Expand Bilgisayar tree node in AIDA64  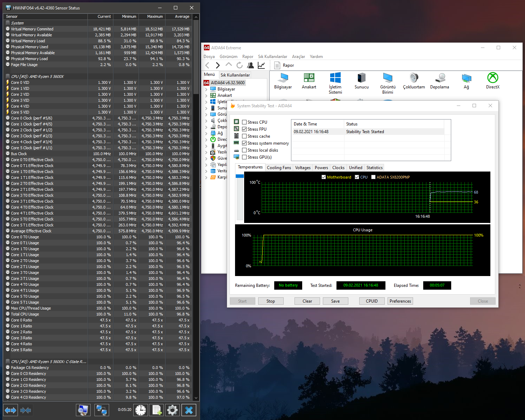click(206, 89)
